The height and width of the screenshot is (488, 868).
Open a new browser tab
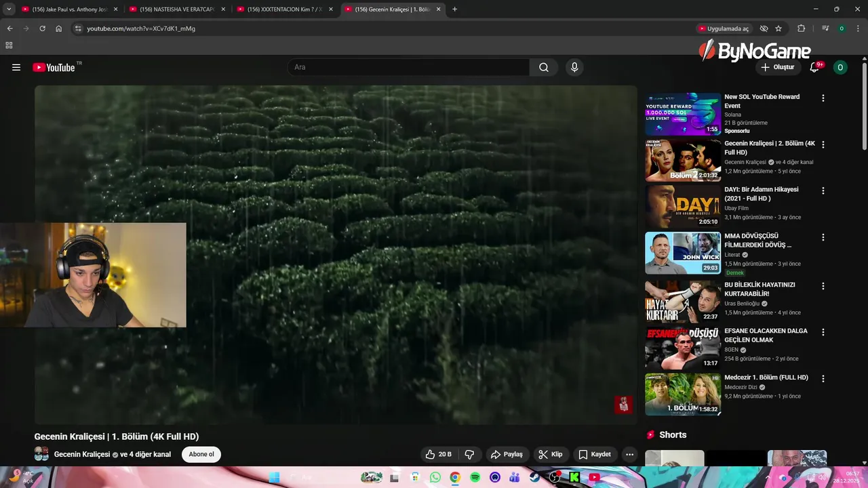point(454,9)
